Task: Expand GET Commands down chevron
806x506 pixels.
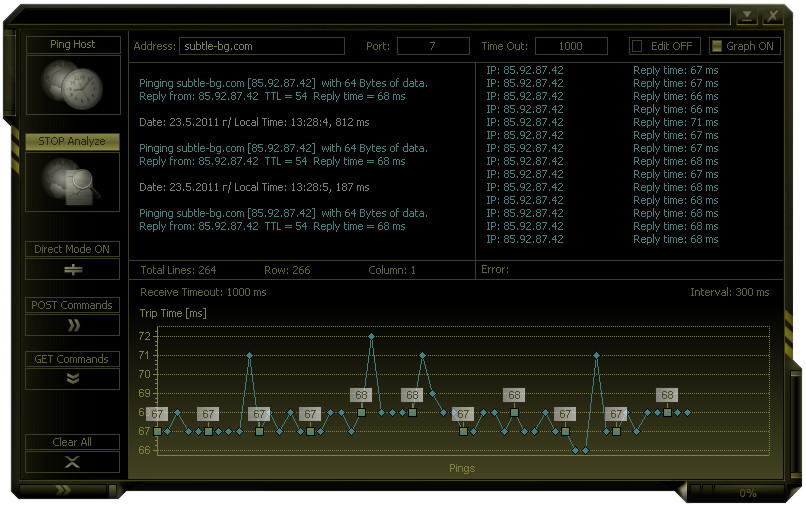Action: coord(72,379)
